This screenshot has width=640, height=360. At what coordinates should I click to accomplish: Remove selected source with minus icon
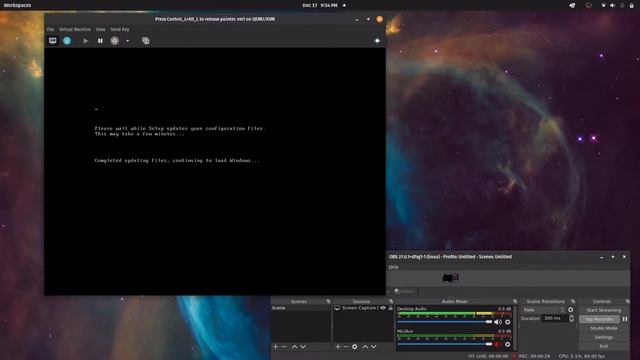tap(346, 347)
